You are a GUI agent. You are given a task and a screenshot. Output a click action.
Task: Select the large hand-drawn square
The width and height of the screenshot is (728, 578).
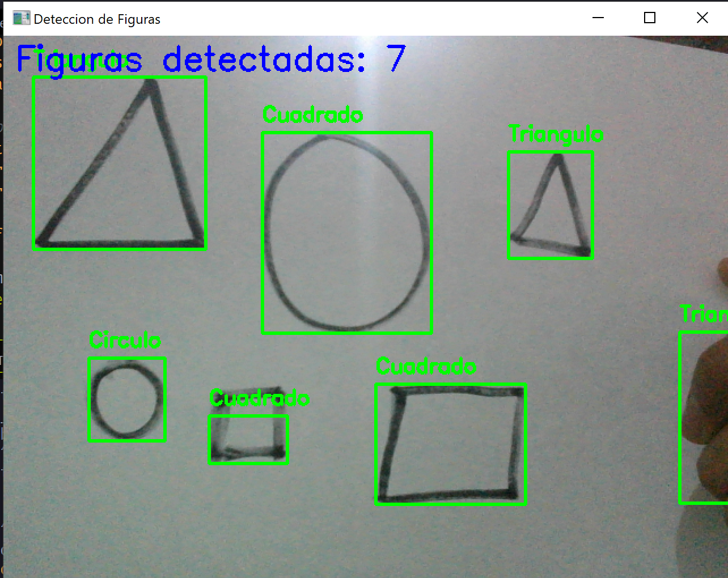450,445
